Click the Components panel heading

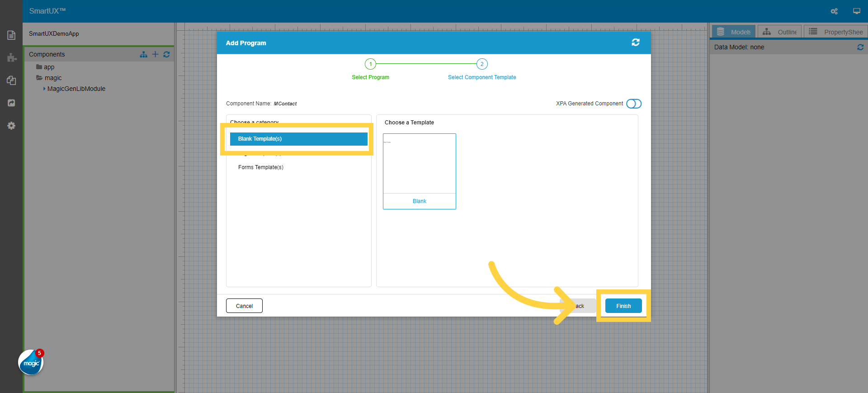click(47, 54)
